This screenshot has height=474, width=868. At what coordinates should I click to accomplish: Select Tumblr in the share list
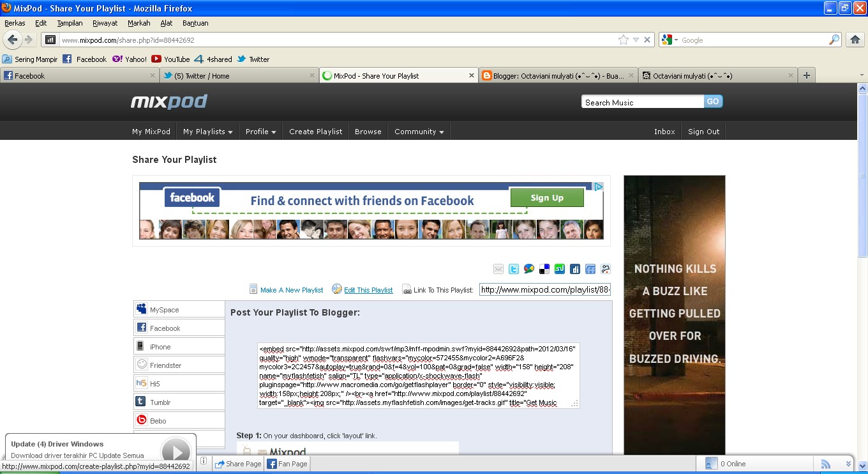pos(179,402)
